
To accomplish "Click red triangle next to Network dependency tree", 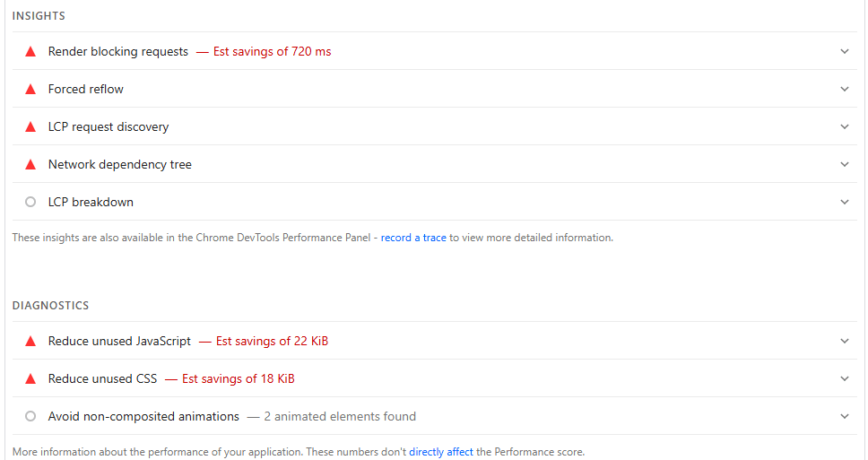I will (30, 165).
